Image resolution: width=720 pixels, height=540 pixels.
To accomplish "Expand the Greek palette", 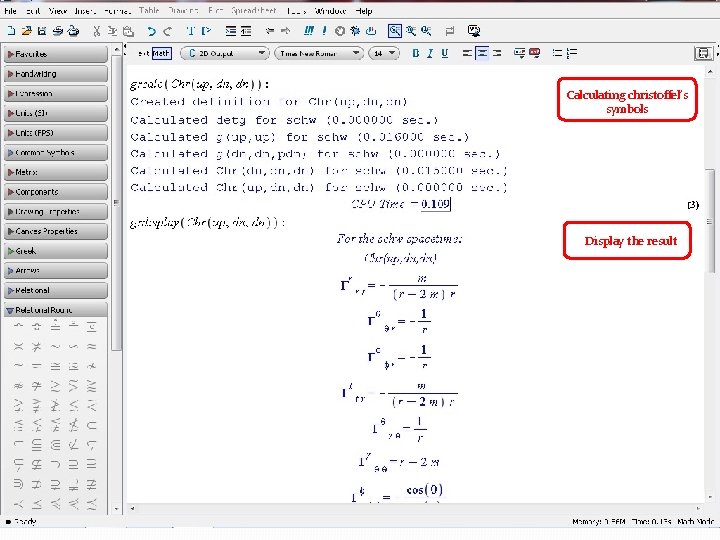I will pyautogui.click(x=56, y=251).
